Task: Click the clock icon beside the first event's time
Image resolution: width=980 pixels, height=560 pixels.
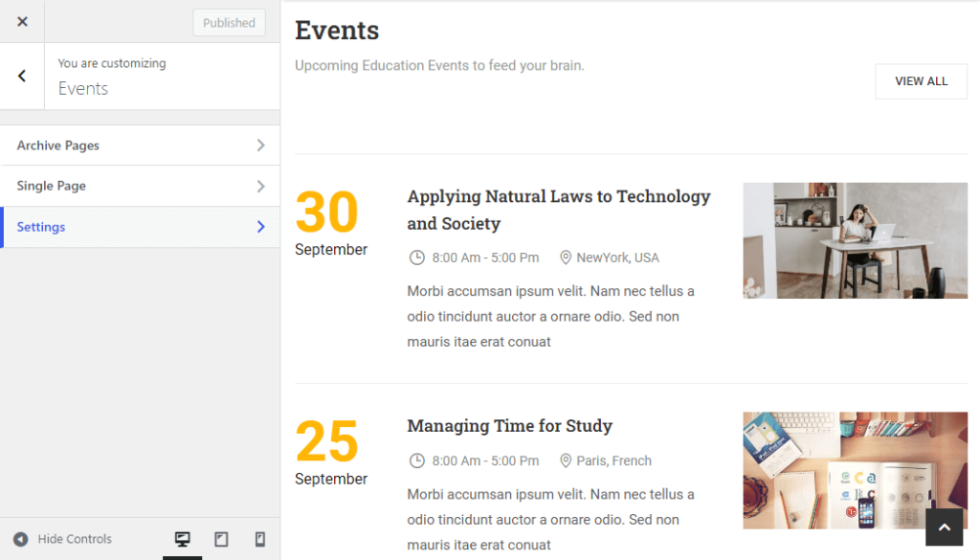Action: click(417, 258)
